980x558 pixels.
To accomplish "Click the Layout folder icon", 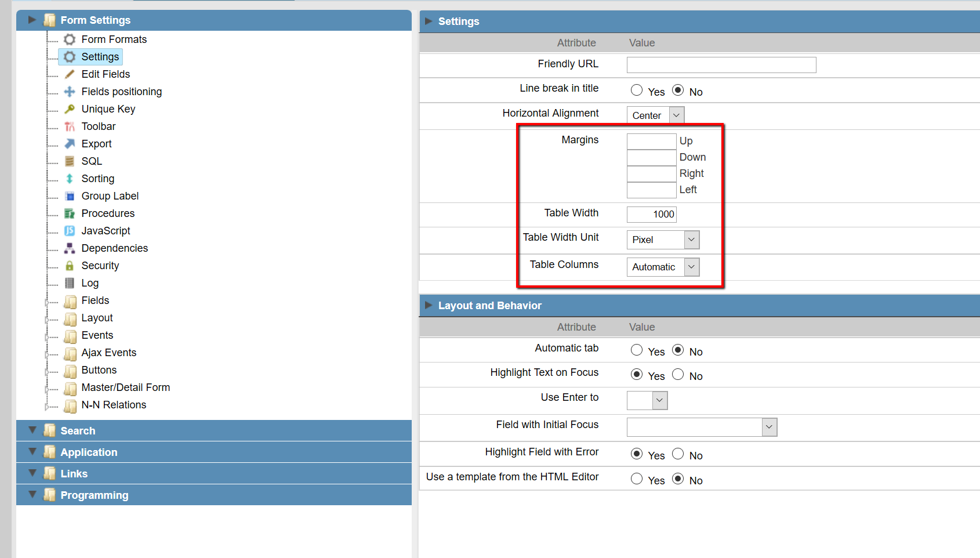I will [x=70, y=319].
